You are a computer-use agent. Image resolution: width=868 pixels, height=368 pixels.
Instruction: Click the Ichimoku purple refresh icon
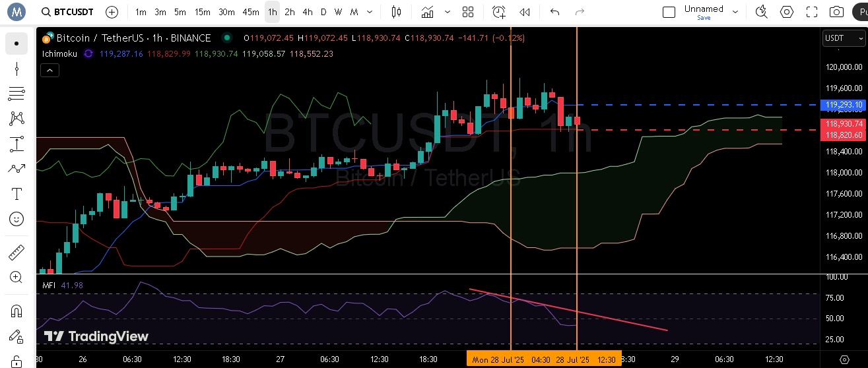[88, 53]
